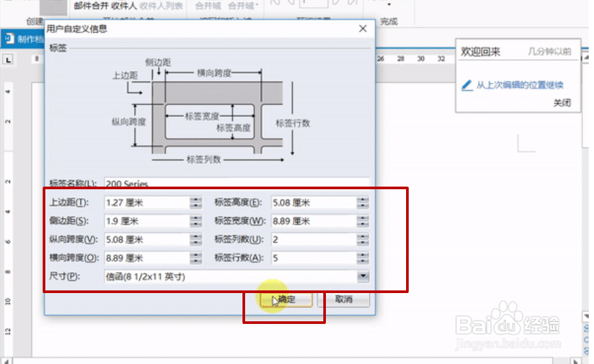This screenshot has width=594, height=364.
Task: Click the ruler tab selector L icon
Action: point(9,60)
